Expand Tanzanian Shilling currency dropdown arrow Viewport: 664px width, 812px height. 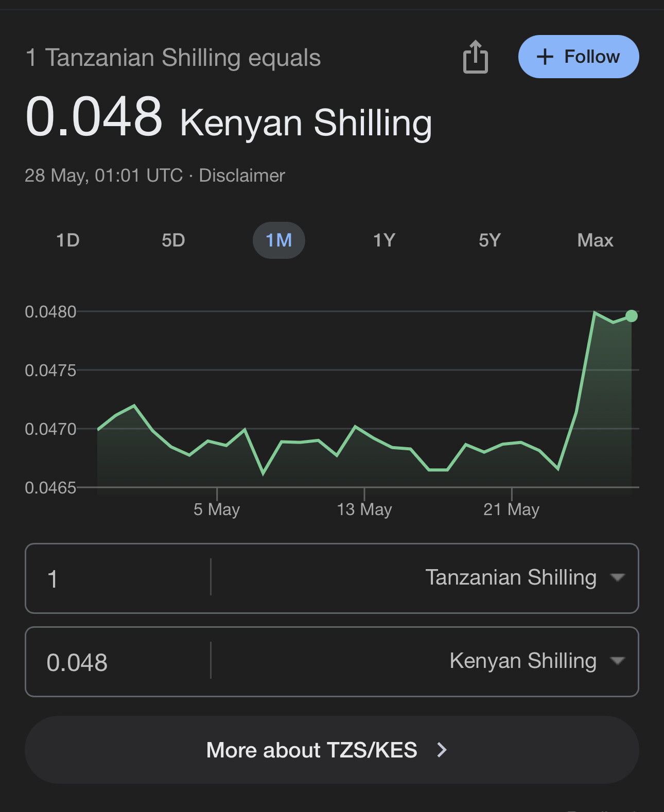point(617,577)
